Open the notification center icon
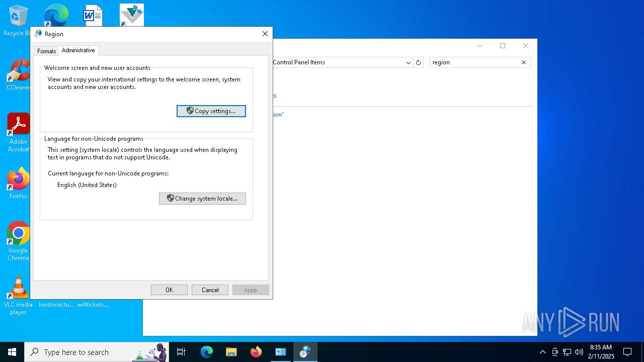 pyautogui.click(x=627, y=352)
